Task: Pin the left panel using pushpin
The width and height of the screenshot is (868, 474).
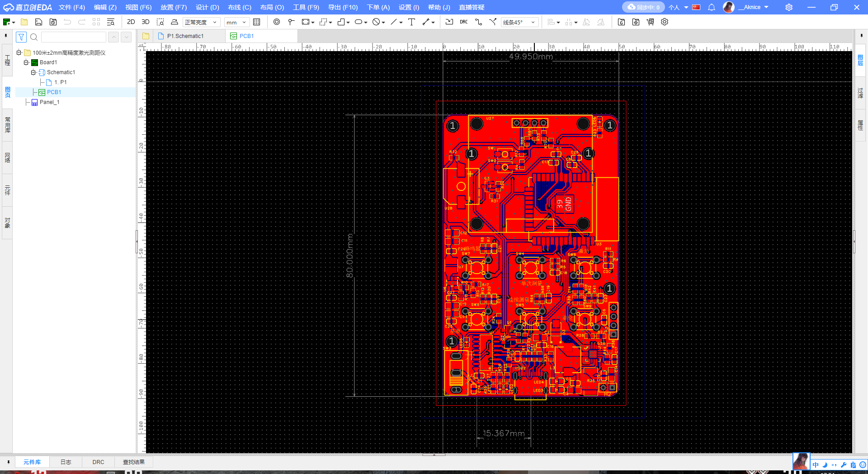Action: 6,35
